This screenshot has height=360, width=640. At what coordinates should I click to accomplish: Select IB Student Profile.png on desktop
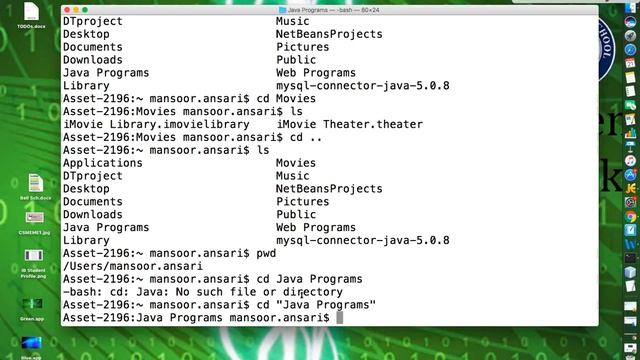(33, 264)
